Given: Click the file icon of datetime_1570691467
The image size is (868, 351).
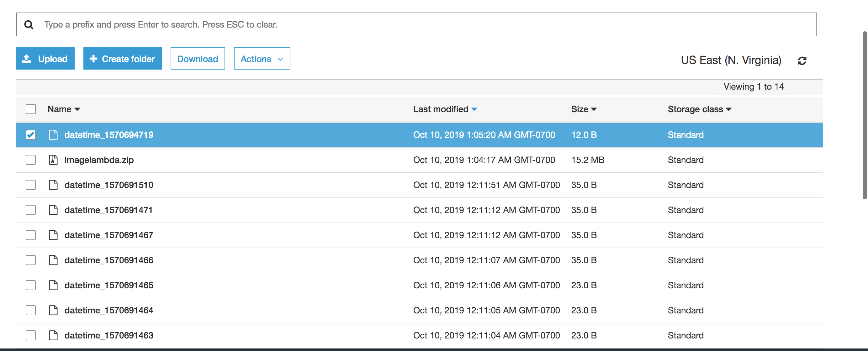Looking at the screenshot, I should (x=53, y=235).
